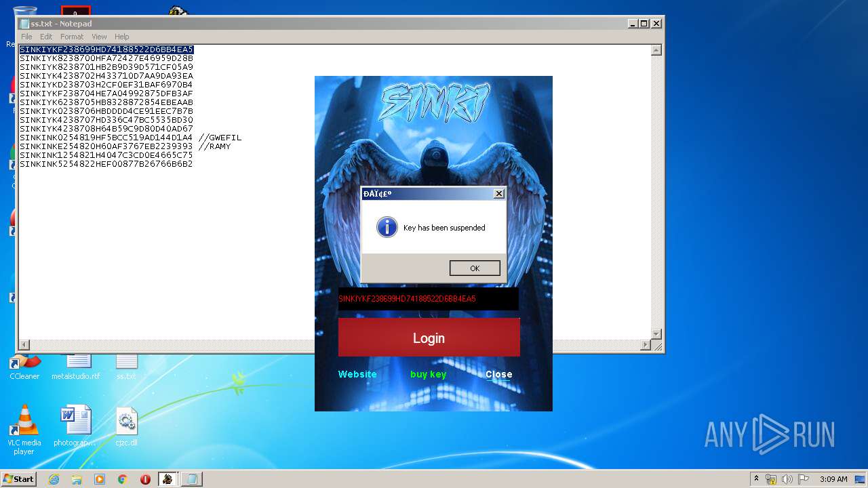Screen dimensions: 868x488
Task: Select the cjzc.dll desktop file
Action: 126,426
